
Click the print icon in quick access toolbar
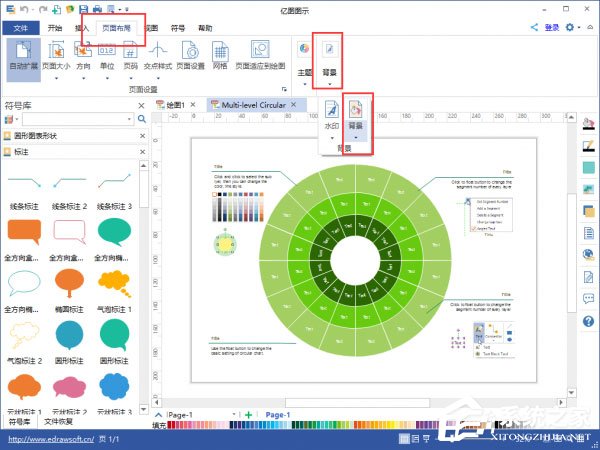(97, 9)
